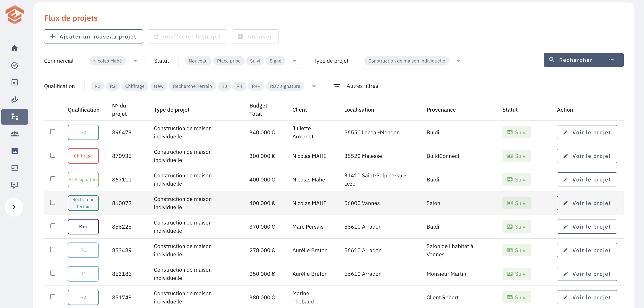Open Autres filtres
The height and width of the screenshot is (308, 644).
pyautogui.click(x=362, y=86)
